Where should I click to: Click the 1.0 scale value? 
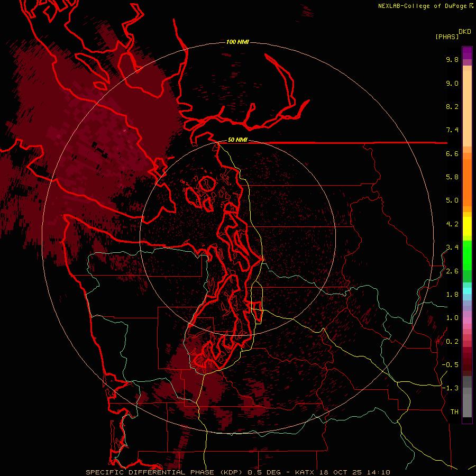pos(452,318)
